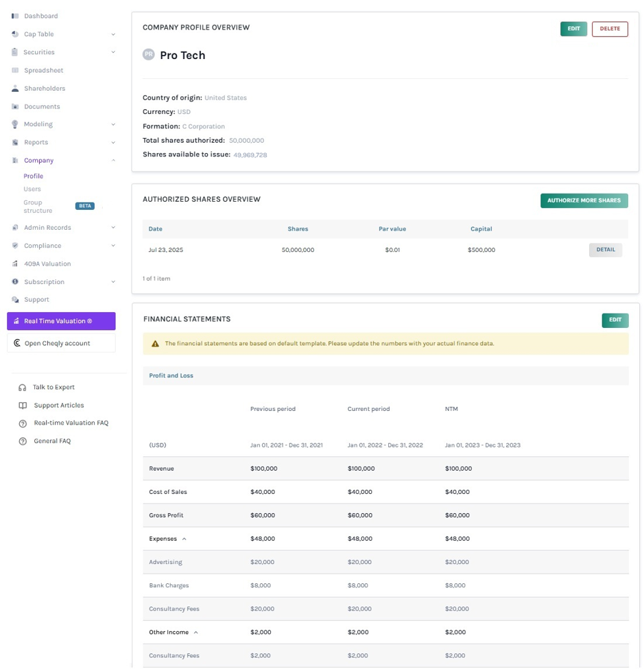Viewport: 644px width, 671px height.
Task: Open Spreadsheet in the sidebar
Action: [44, 70]
